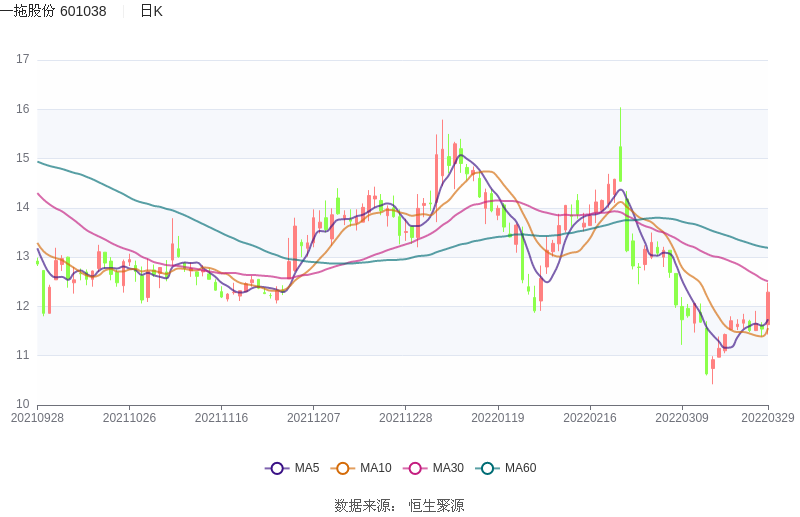This screenshot has width=800, height=517.
Task: Click the 10 price label on y-axis
Action: pyautogui.click(x=23, y=404)
